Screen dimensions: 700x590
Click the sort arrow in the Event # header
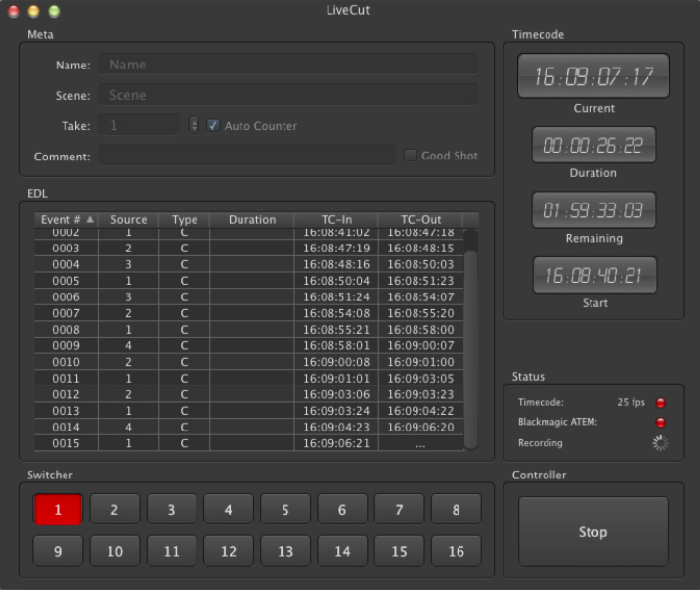(x=90, y=220)
